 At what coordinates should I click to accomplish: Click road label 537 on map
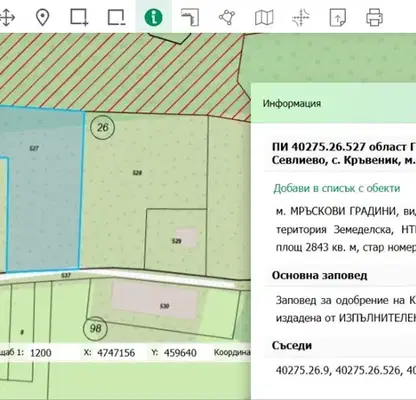point(66,276)
